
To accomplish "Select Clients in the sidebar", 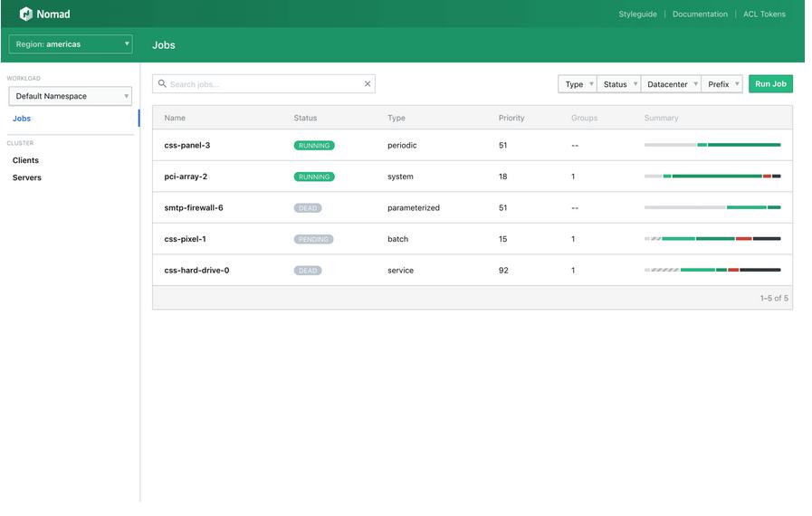I will click(x=25, y=160).
